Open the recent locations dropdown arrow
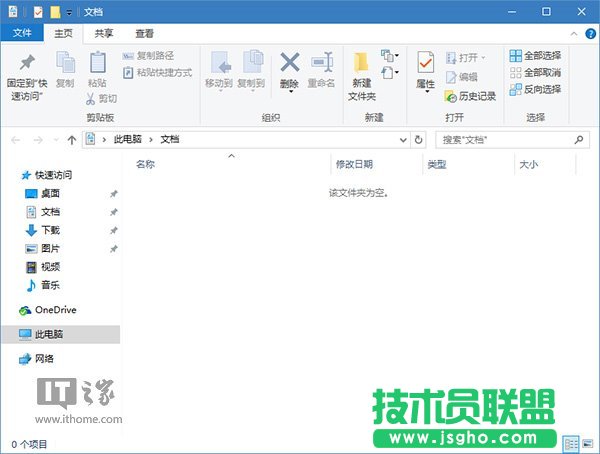The height and width of the screenshot is (454, 600). pyautogui.click(x=56, y=140)
